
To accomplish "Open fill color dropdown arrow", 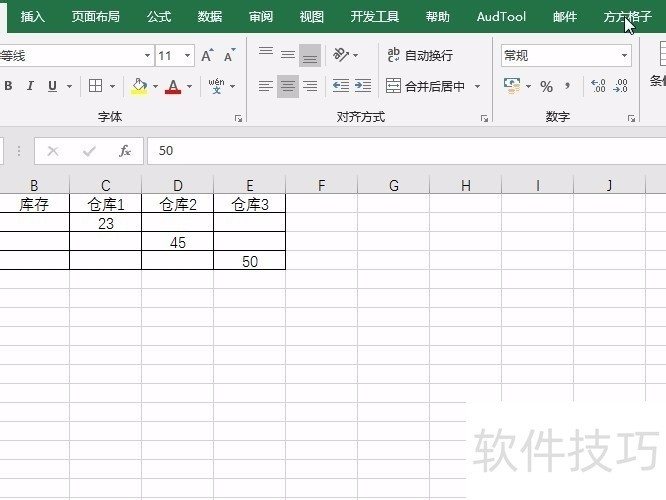I will coord(155,86).
